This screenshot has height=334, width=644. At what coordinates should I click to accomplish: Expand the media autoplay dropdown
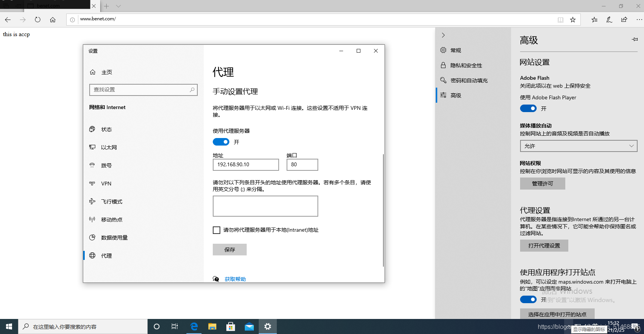point(578,146)
